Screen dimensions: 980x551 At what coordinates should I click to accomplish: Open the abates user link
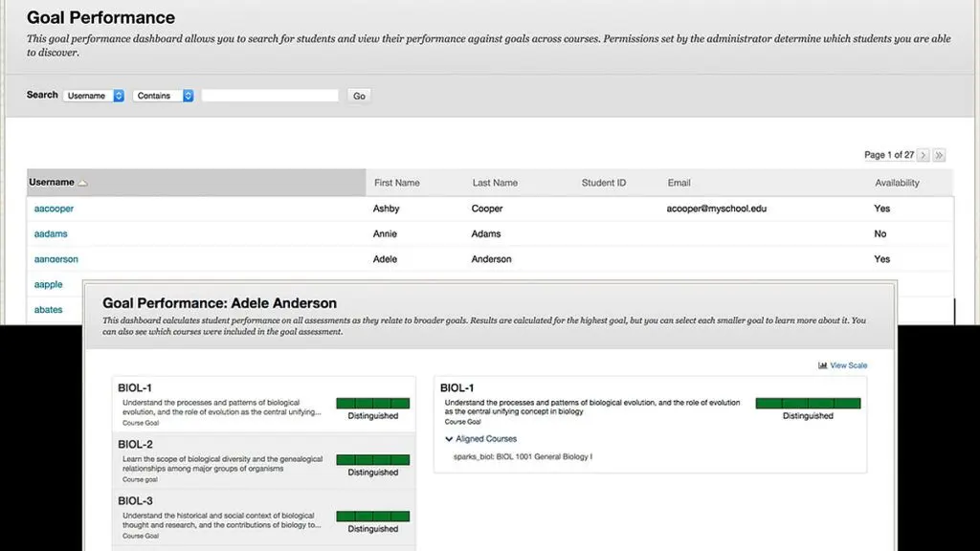click(x=48, y=309)
